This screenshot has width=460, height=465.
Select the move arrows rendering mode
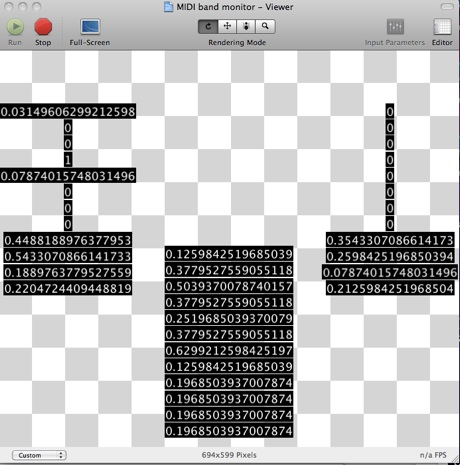click(227, 26)
